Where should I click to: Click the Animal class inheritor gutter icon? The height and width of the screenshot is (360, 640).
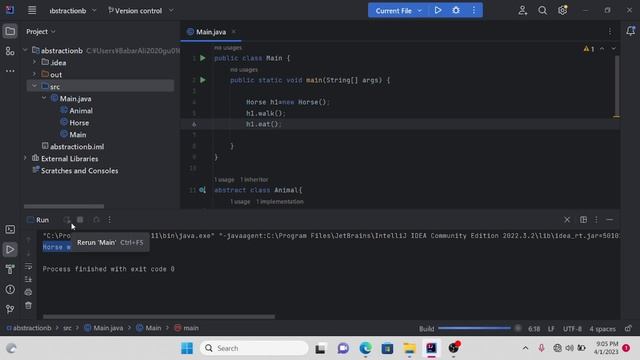click(x=202, y=190)
